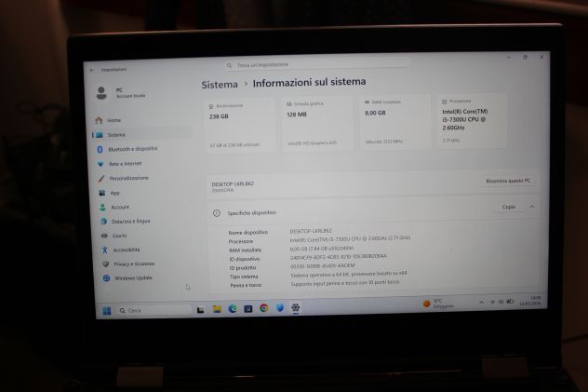This screenshot has width=588, height=392.
Task: Click the RAM installata 8,00 GB value row
Action: (322, 249)
